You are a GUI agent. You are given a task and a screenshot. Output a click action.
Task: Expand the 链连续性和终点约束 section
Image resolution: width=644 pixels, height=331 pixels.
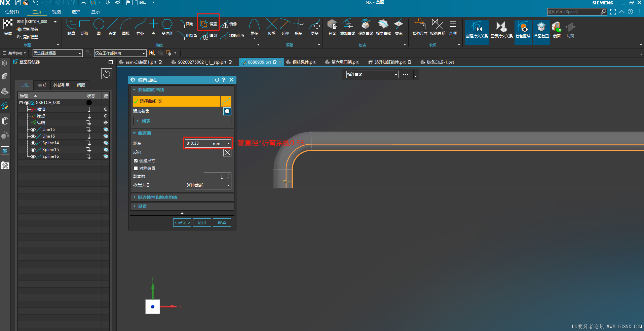[x=182, y=197]
